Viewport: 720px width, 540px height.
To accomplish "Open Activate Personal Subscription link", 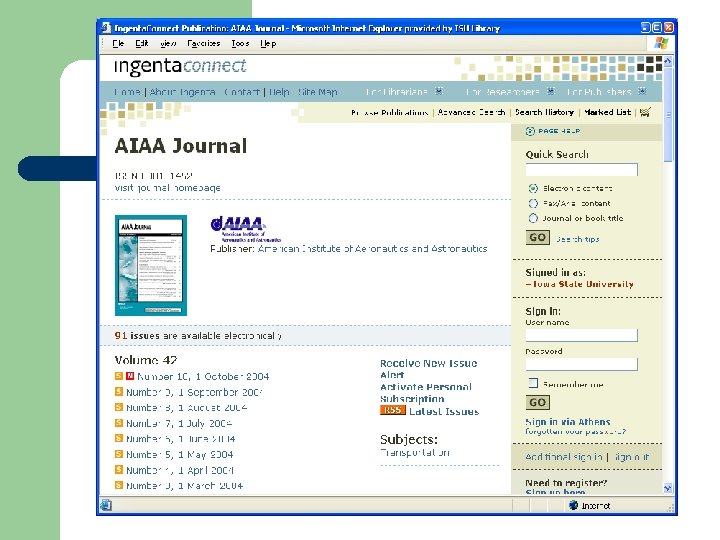I will click(426, 393).
